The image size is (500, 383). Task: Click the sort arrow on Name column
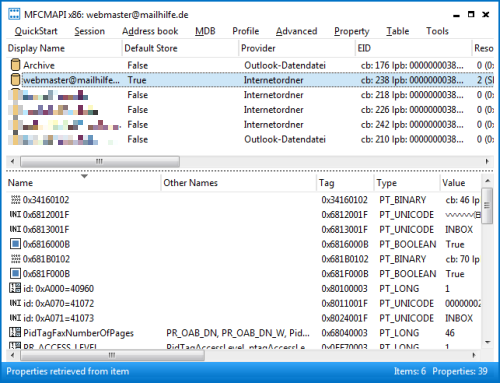(x=84, y=176)
